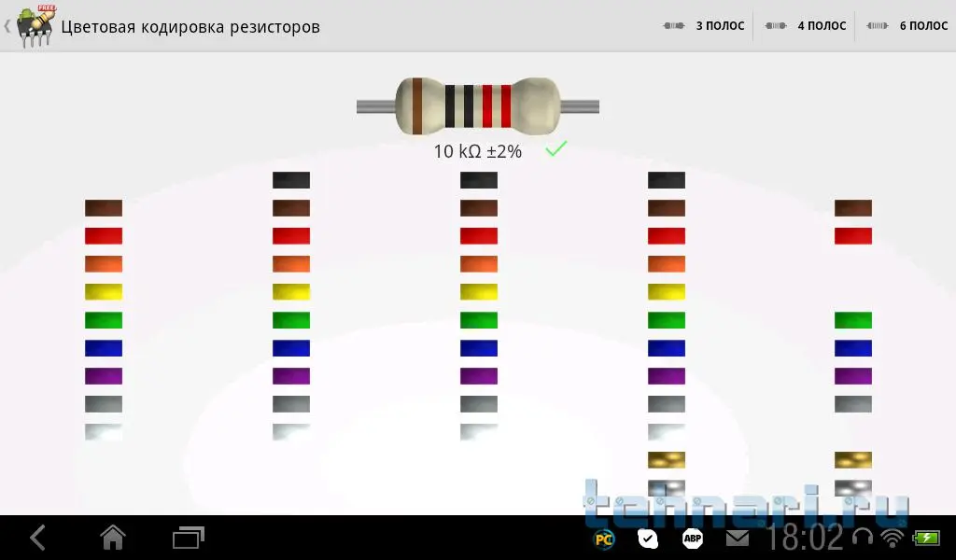Select brown in first band column
Viewport: 956px width, 560px height.
pyautogui.click(x=104, y=208)
